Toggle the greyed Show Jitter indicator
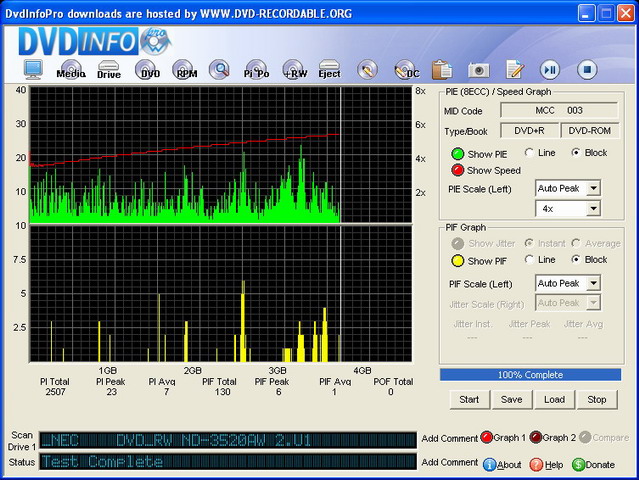 pos(458,244)
